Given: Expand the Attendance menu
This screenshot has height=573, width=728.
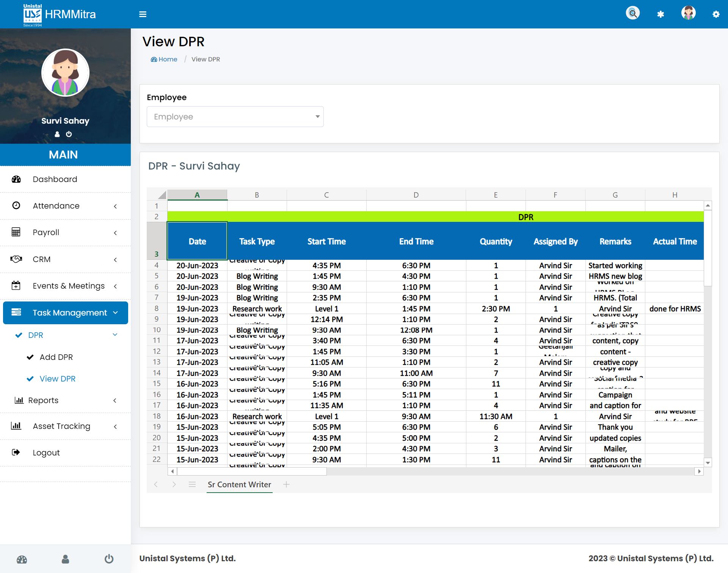Looking at the screenshot, I should click(65, 206).
